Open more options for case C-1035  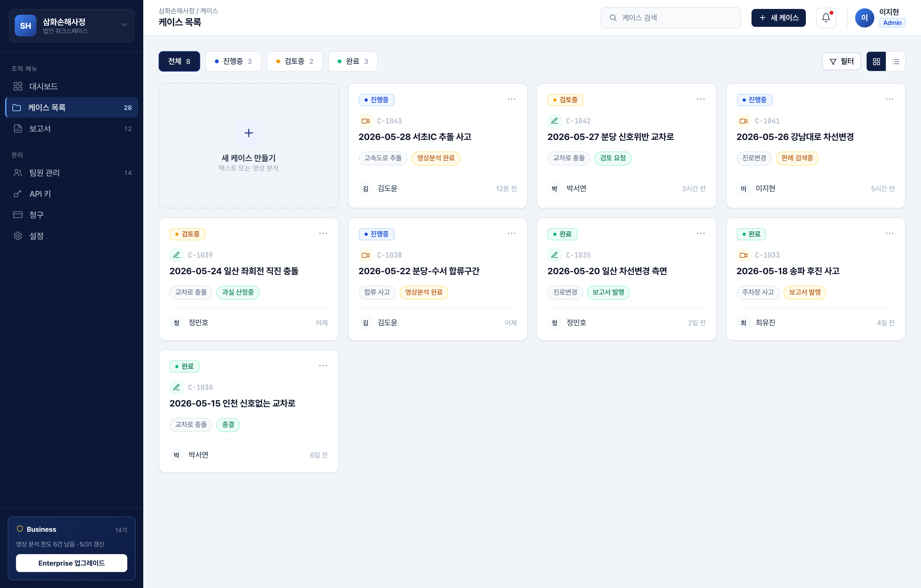click(x=700, y=233)
